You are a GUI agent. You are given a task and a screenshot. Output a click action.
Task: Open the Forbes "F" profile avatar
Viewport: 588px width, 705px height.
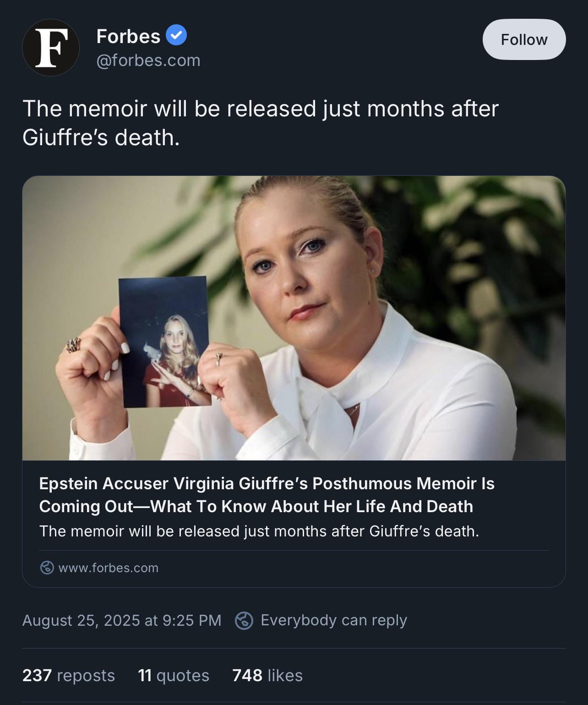(51, 48)
